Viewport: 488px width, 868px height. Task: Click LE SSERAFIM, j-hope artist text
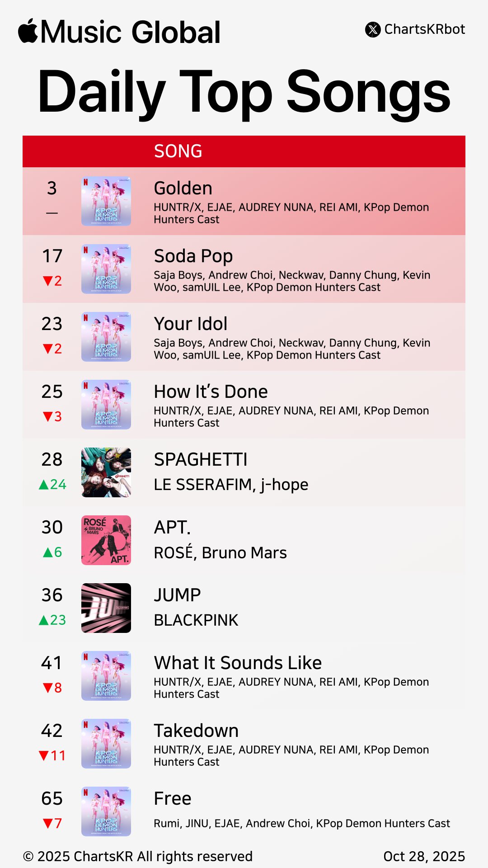(x=231, y=485)
